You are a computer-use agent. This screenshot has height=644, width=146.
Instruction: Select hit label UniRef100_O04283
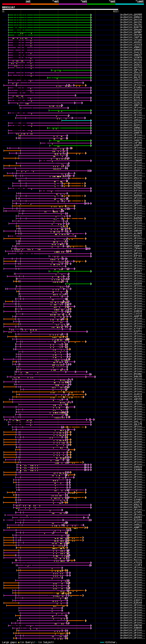[131, 82]
